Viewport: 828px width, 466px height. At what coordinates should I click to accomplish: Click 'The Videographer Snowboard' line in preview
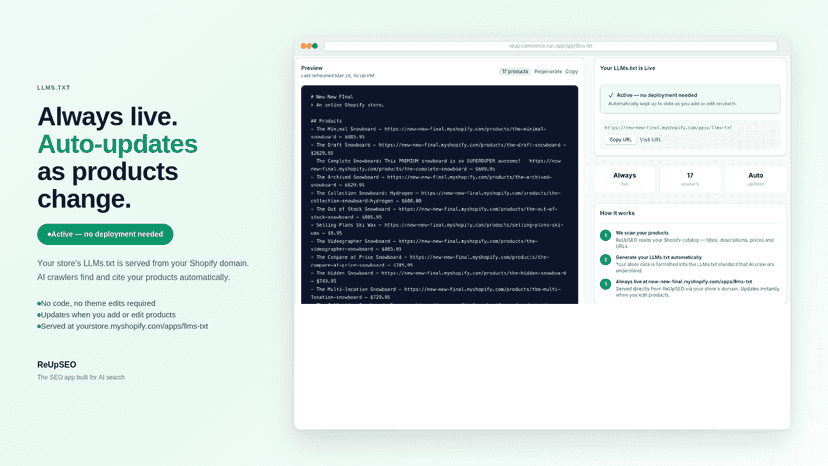click(424, 245)
